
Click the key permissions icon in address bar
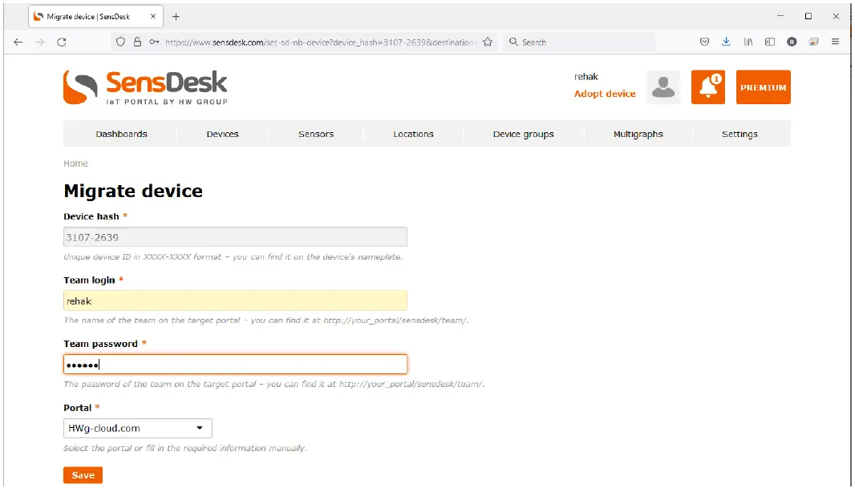pyautogui.click(x=154, y=42)
